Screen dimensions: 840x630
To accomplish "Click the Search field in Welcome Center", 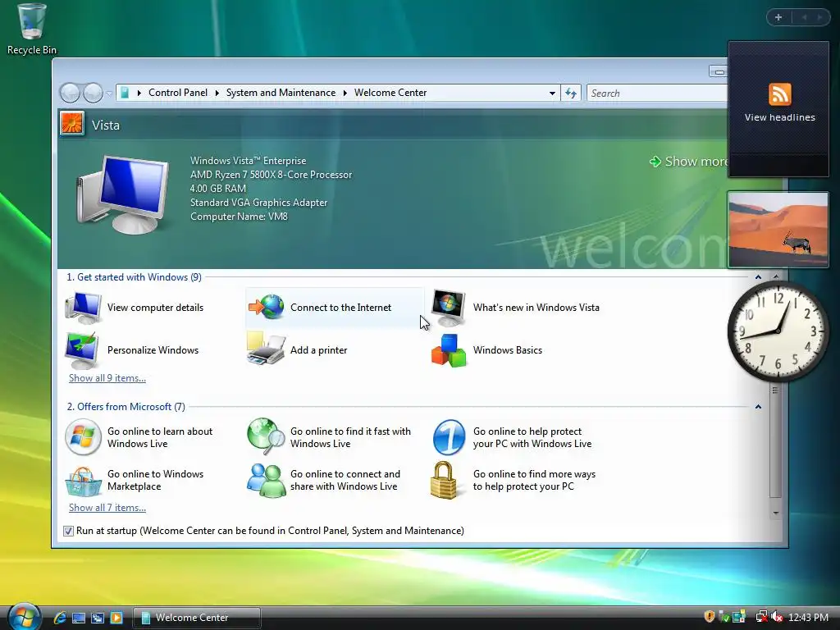I will 658,94.
